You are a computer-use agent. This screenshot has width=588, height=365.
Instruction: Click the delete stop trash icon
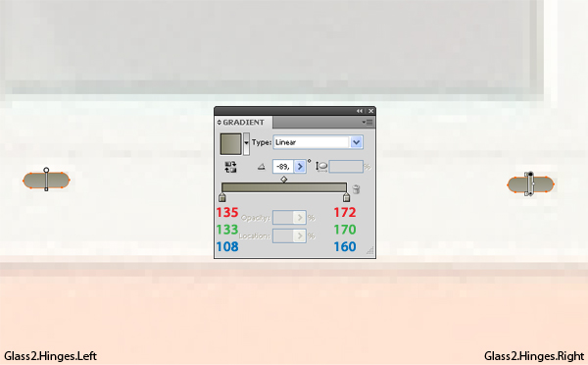tap(357, 189)
